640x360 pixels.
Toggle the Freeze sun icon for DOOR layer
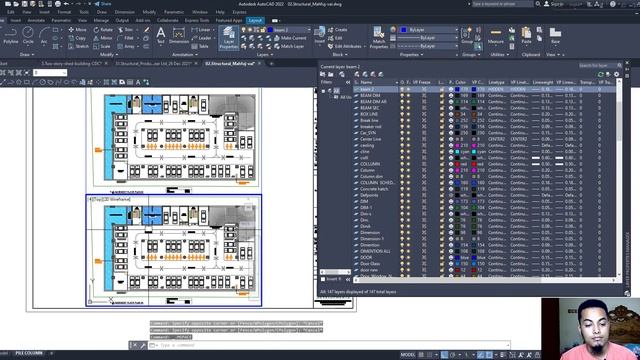[408, 258]
